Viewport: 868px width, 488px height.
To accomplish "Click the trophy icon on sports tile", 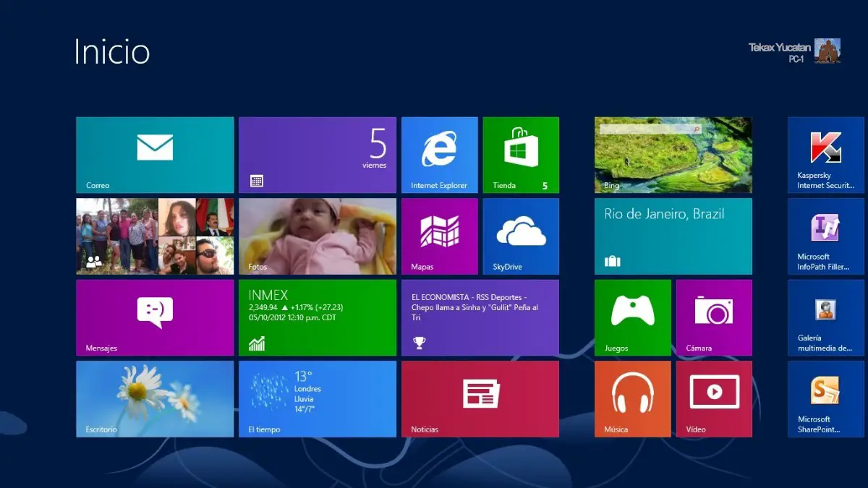I will [x=418, y=343].
